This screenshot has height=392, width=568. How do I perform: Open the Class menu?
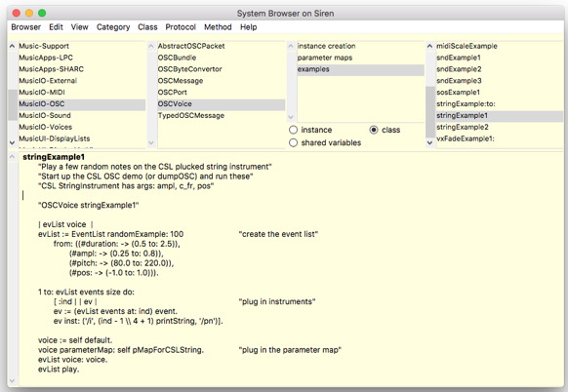(147, 27)
